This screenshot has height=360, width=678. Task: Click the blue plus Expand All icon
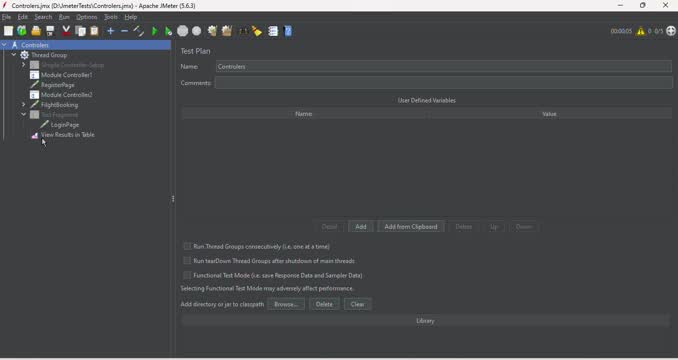pos(110,31)
